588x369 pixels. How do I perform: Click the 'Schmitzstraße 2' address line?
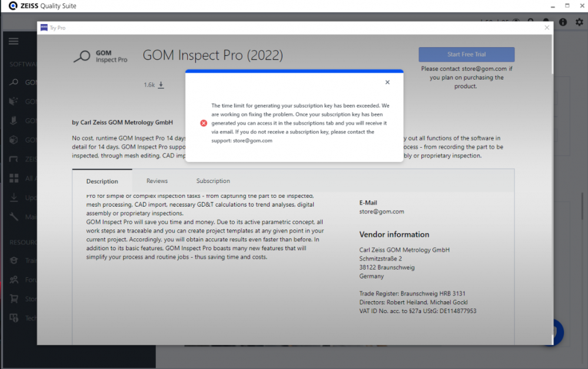point(381,259)
